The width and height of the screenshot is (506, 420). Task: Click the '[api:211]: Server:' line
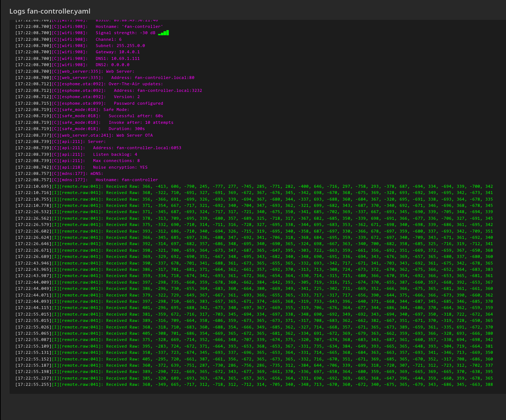click(61, 141)
